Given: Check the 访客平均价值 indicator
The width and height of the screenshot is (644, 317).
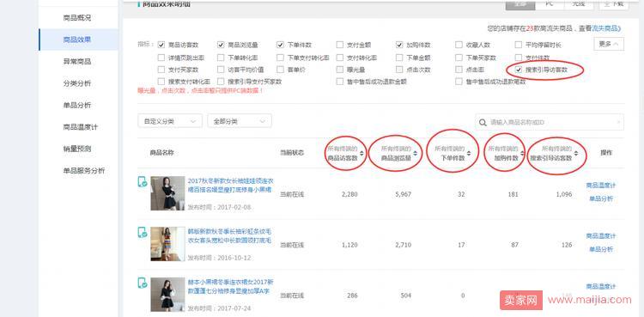Looking at the screenshot, I should [221, 70].
